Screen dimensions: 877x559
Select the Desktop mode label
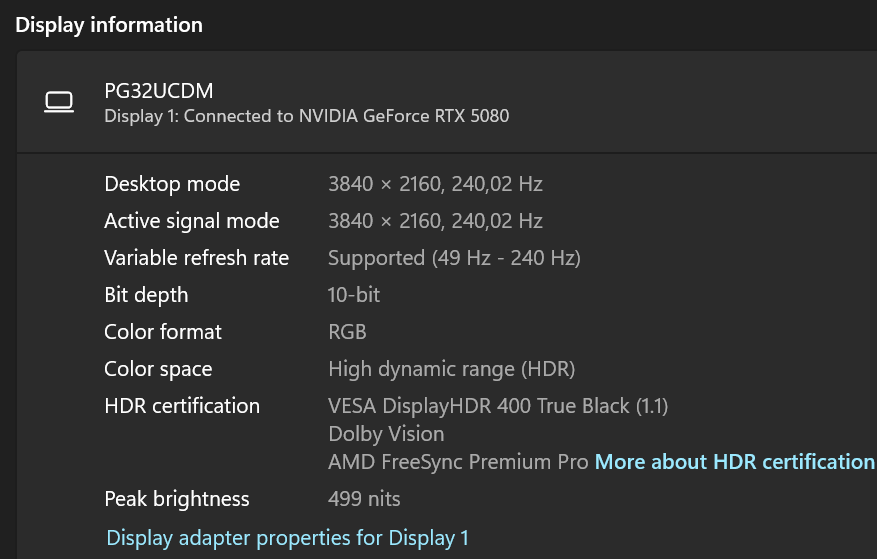tap(172, 184)
